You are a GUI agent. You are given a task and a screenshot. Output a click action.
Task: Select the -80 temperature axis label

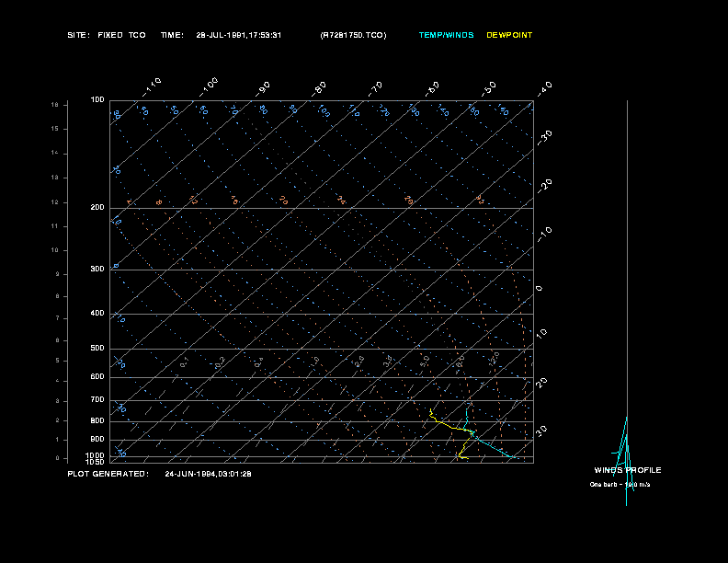(x=320, y=87)
